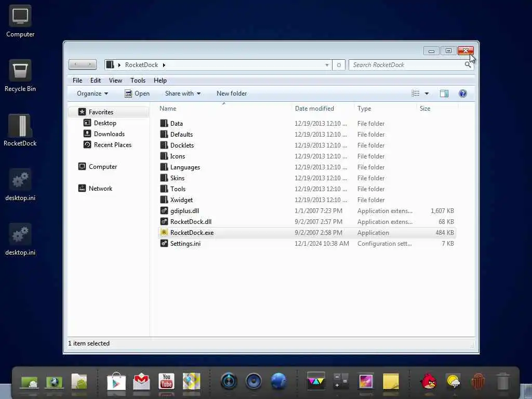Click New folder button
Screen dimensions: 532x399
point(232,94)
